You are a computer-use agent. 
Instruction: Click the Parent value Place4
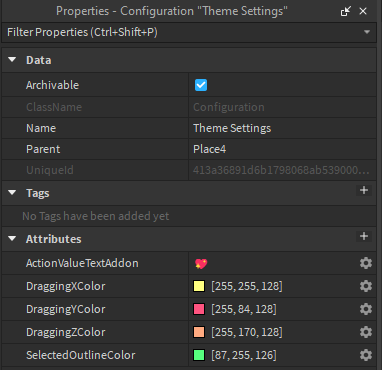pos(210,149)
